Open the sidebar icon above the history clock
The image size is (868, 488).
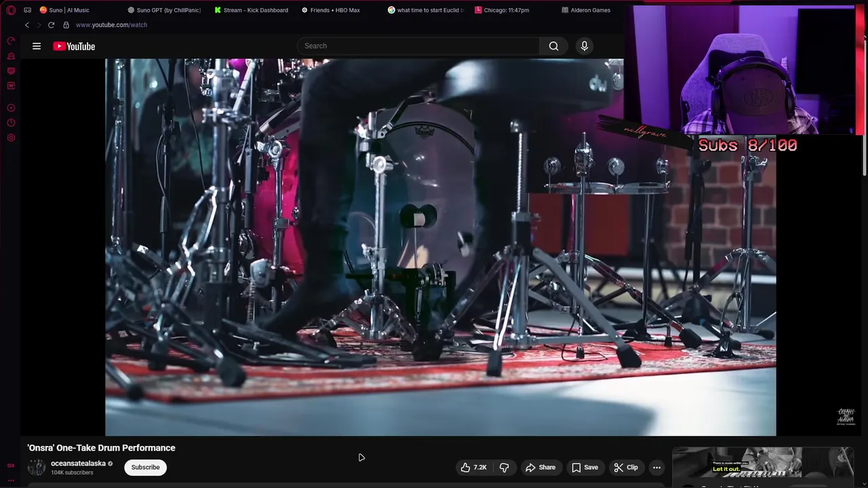coord(11,108)
